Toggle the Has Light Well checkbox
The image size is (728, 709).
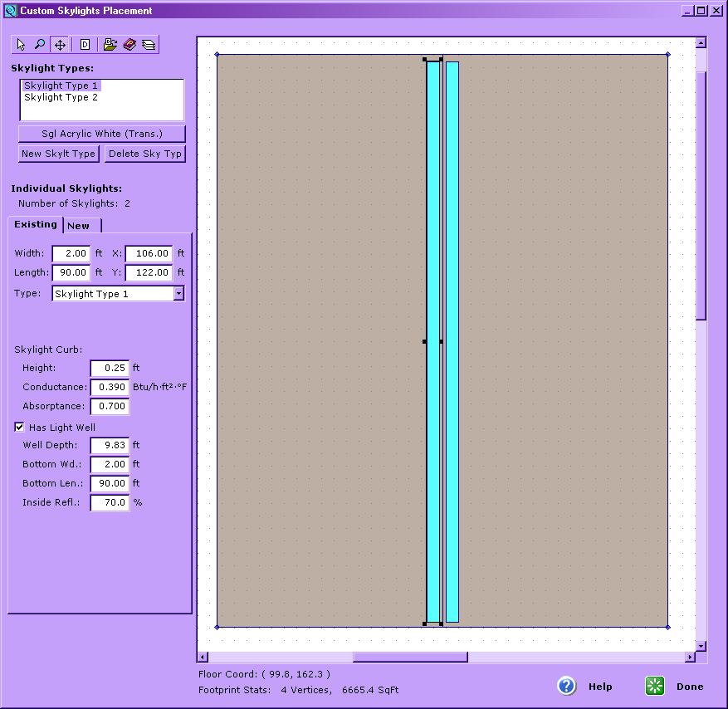(x=20, y=428)
